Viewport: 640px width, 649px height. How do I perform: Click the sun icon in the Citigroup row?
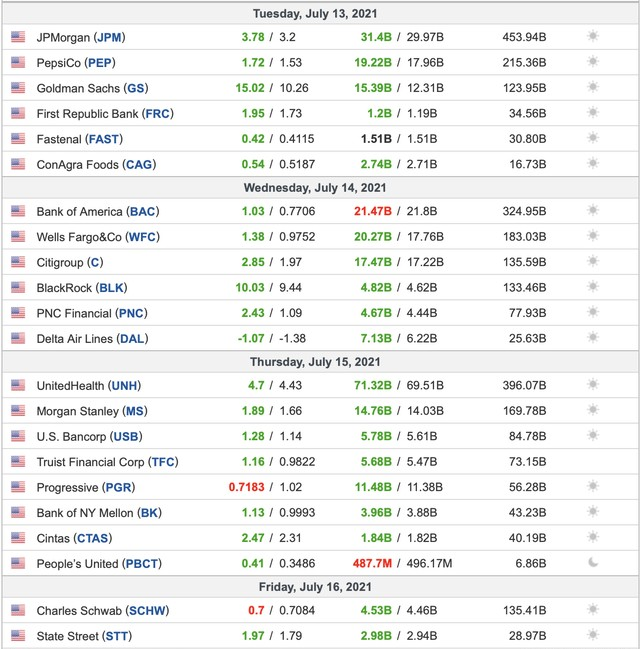pos(593,262)
